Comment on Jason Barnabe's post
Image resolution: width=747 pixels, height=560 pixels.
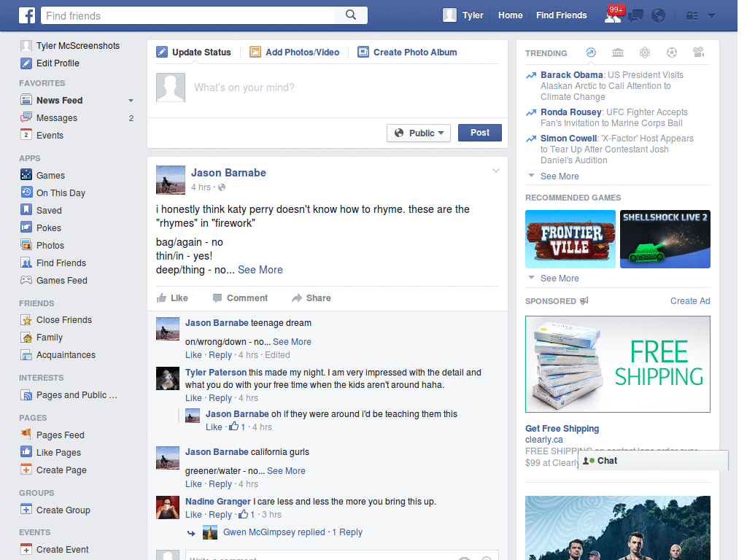pyautogui.click(x=240, y=298)
